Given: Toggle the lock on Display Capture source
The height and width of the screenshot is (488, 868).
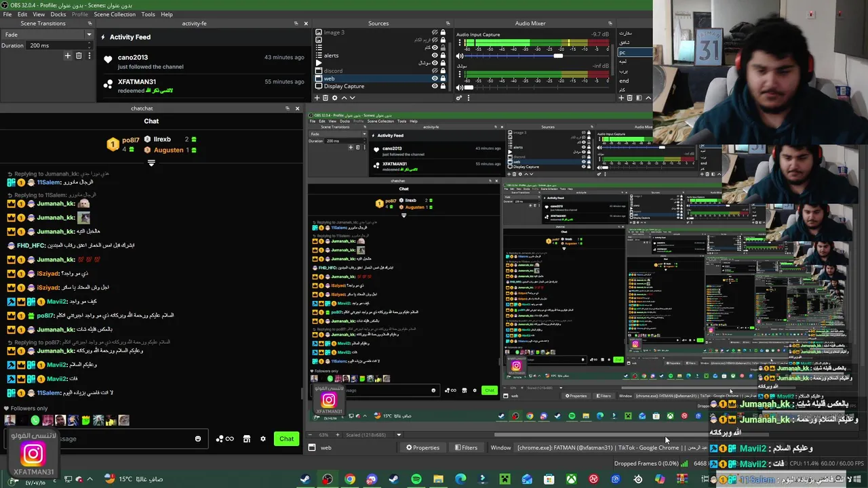Looking at the screenshot, I should (443, 86).
